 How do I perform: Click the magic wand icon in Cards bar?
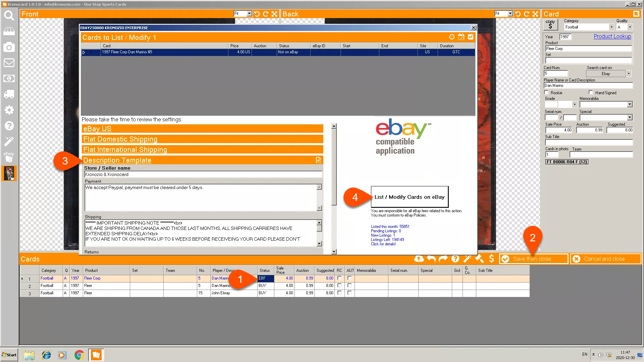[x=467, y=259]
